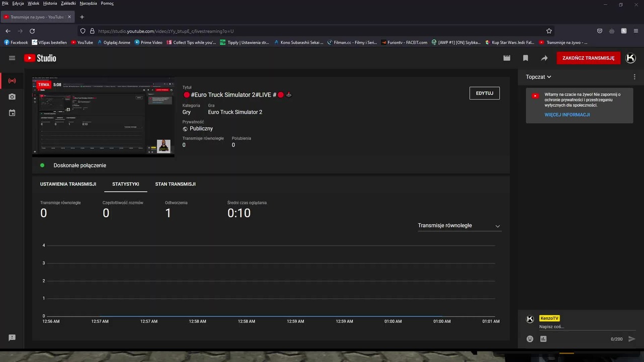644x362 pixels.
Task: Click the live stream preview thumbnail
Action: (103, 117)
